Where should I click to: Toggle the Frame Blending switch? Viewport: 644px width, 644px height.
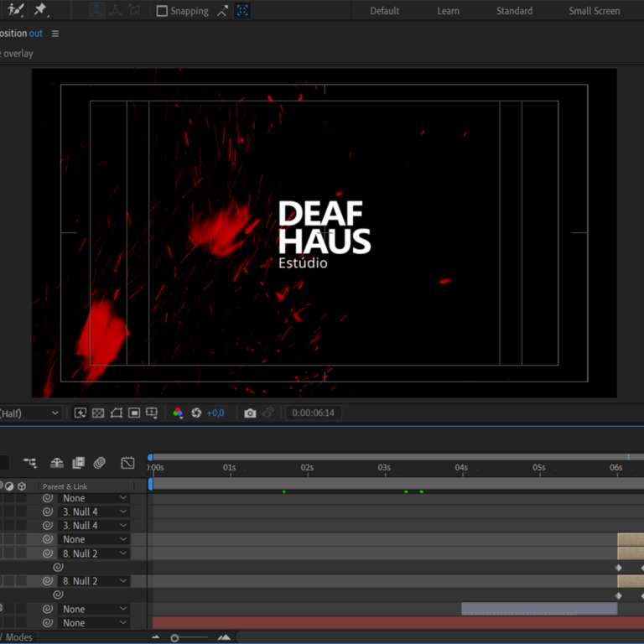coord(78,463)
